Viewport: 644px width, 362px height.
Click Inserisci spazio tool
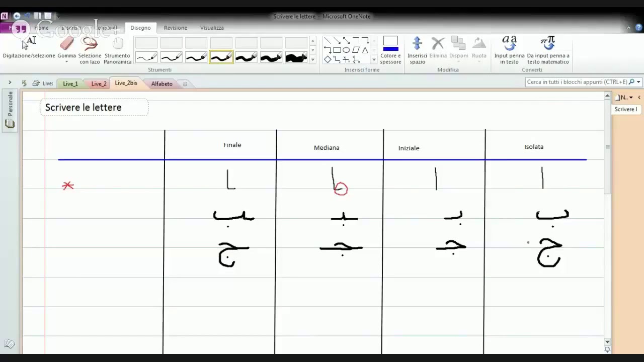tap(417, 50)
